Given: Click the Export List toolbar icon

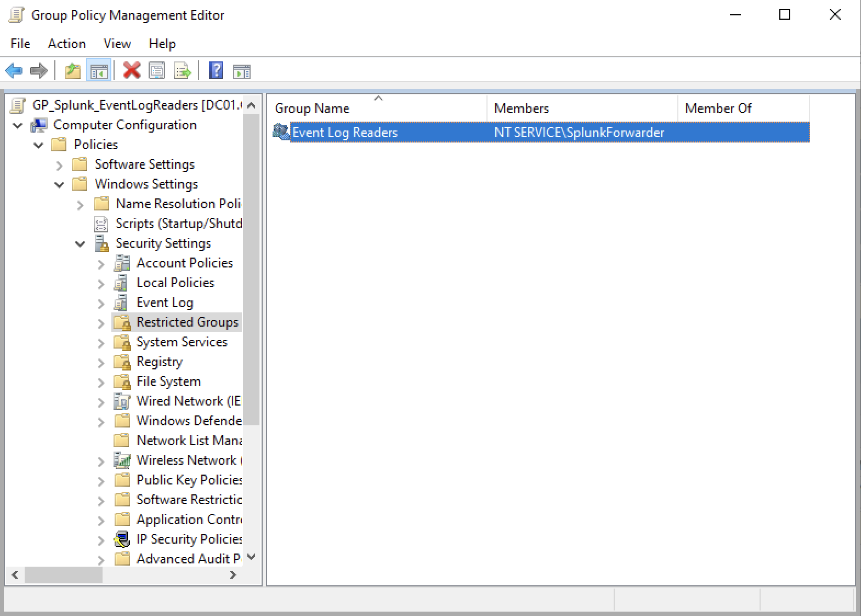Looking at the screenshot, I should pos(182,71).
